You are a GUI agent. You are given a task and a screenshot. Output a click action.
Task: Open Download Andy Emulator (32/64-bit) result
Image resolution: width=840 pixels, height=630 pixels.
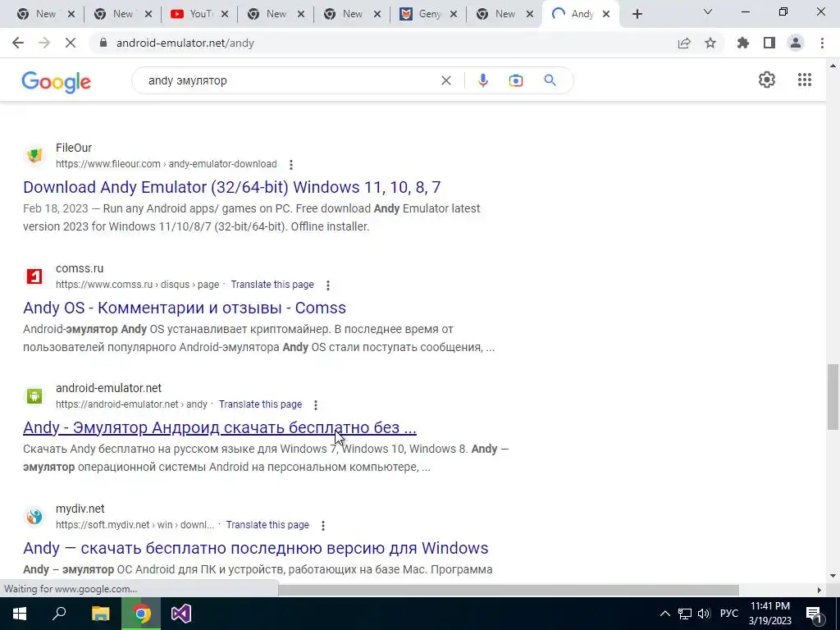click(232, 187)
